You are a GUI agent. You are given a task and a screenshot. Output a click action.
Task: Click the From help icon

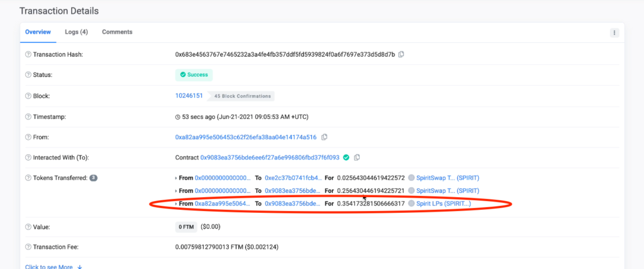pyautogui.click(x=28, y=137)
